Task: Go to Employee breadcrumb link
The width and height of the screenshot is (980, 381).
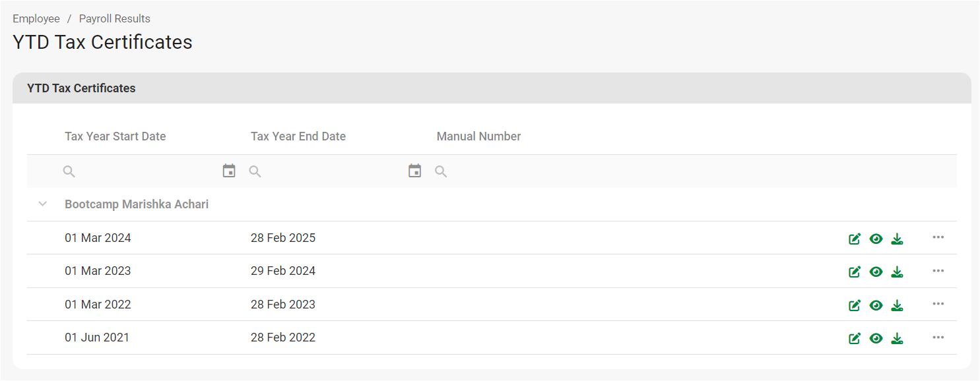Action: pyautogui.click(x=36, y=18)
